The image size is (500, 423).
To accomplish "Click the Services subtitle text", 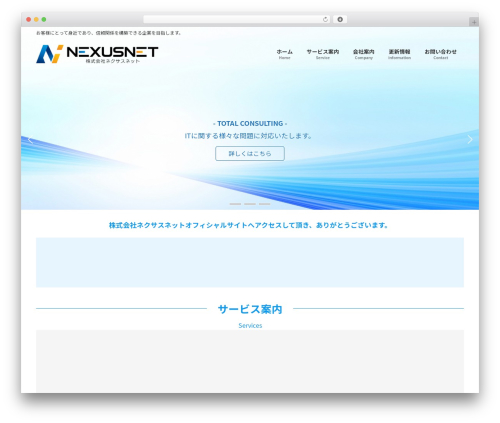I will pyautogui.click(x=250, y=325).
